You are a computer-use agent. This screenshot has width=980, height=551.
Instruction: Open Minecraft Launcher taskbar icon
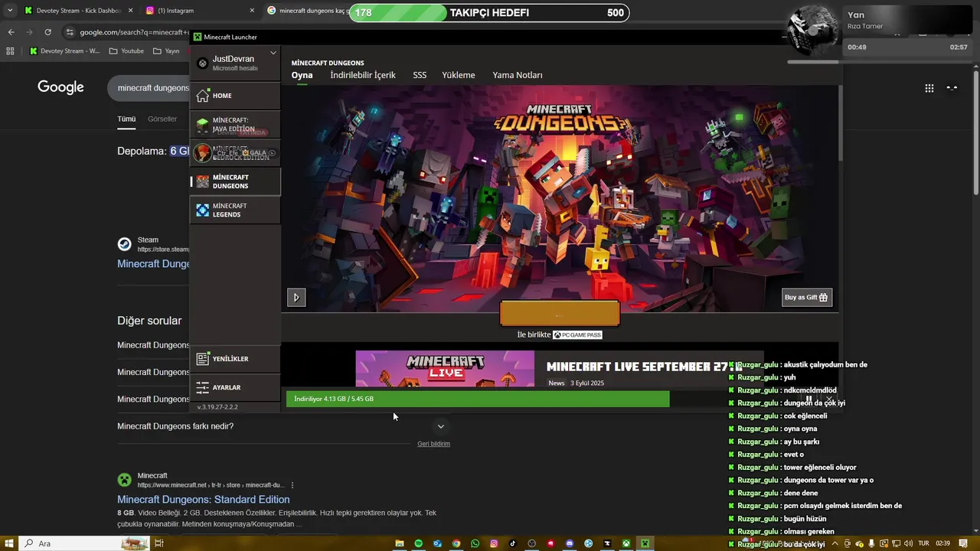pos(645,543)
